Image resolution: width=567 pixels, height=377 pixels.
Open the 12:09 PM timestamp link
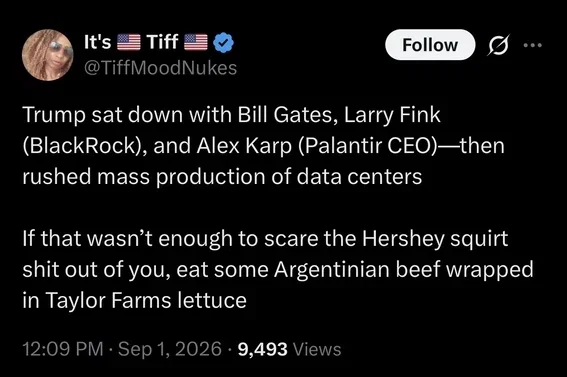(63, 349)
